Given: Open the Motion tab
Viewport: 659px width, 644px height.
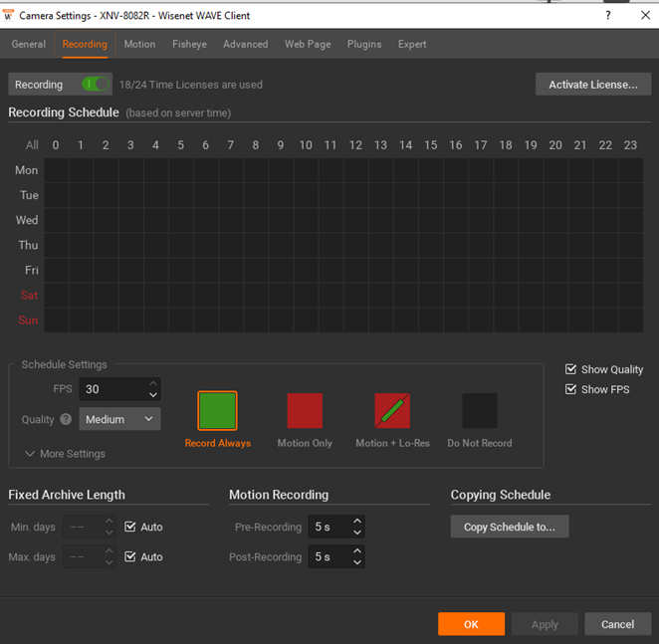Looking at the screenshot, I should point(139,44).
